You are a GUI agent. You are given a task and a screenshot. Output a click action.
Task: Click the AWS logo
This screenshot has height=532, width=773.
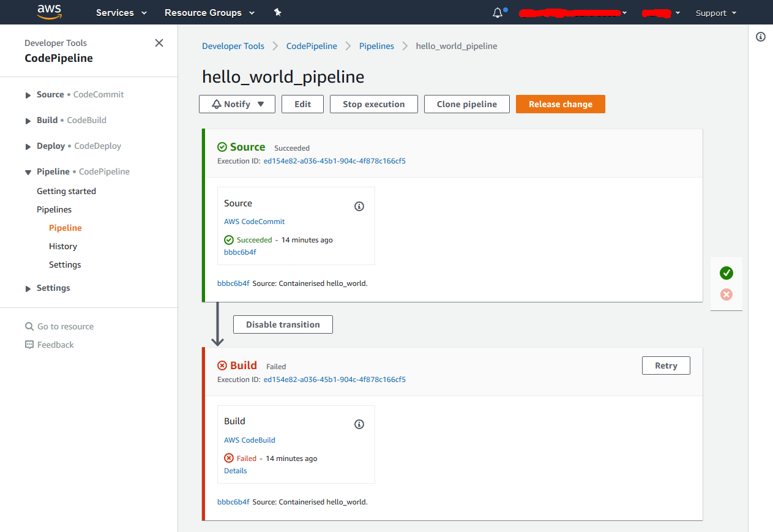49,12
